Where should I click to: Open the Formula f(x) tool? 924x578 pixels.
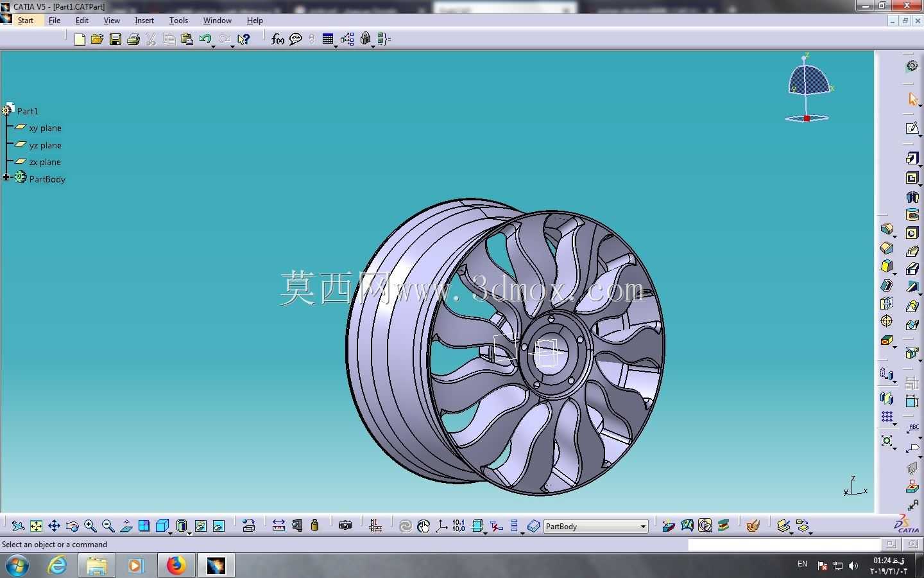(x=277, y=40)
